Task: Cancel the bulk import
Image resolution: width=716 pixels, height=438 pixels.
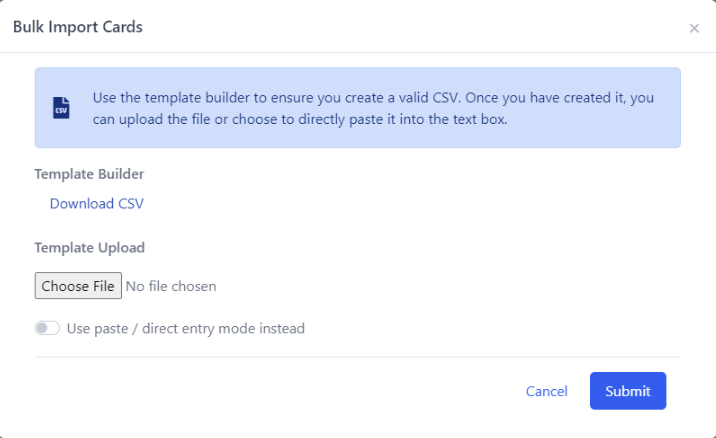Action: (547, 391)
